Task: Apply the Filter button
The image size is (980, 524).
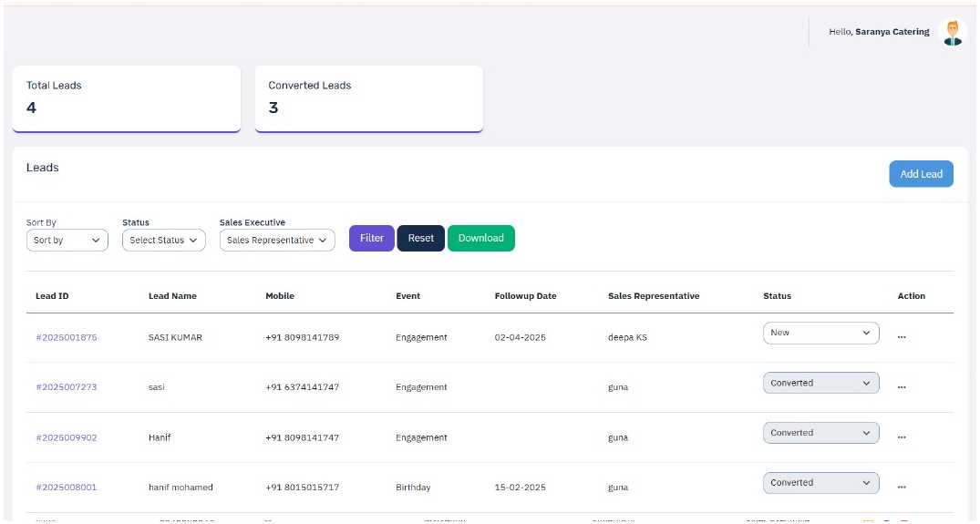Action: point(372,239)
